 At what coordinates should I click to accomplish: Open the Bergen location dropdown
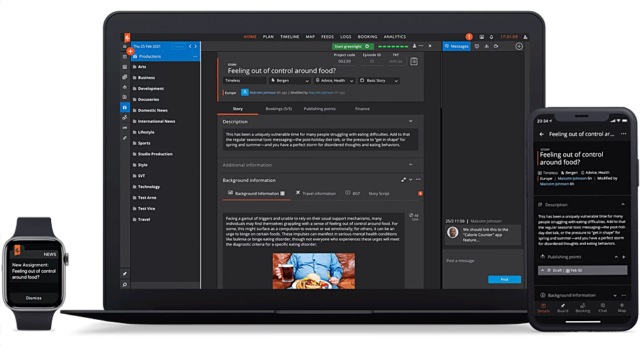(x=288, y=80)
